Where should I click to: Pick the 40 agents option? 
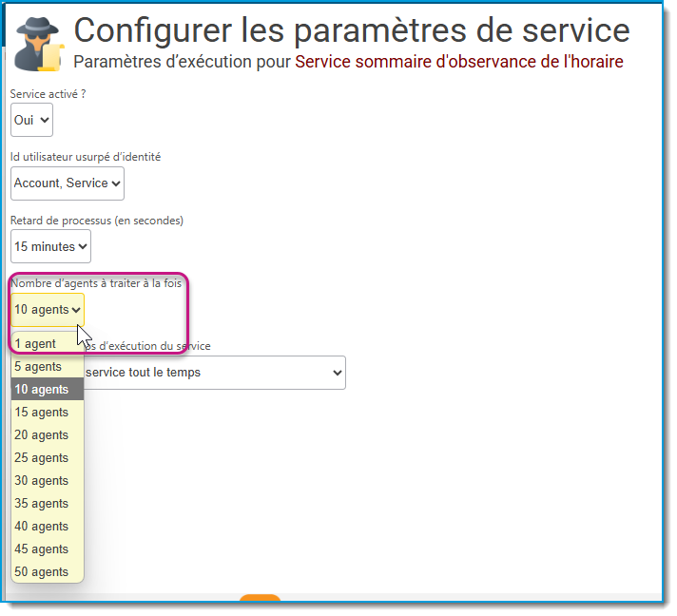pyautogui.click(x=48, y=527)
